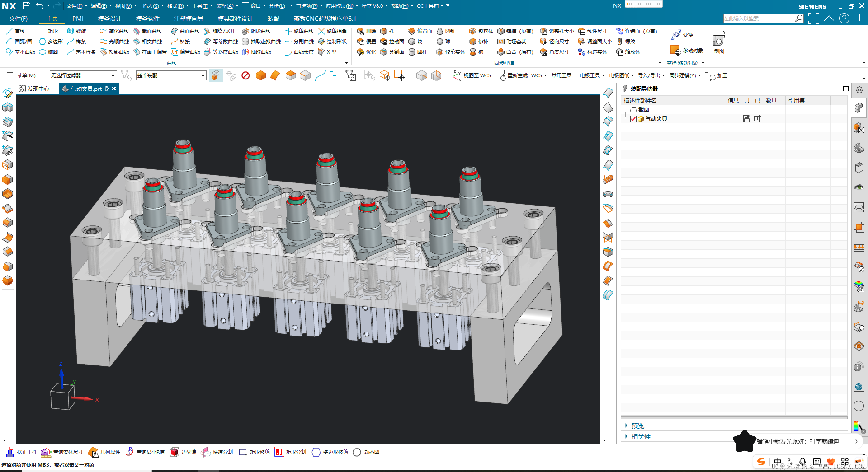The height and width of the screenshot is (472, 868).
Task: Pick the 椭圆 ellipse tool
Action: pos(48,52)
